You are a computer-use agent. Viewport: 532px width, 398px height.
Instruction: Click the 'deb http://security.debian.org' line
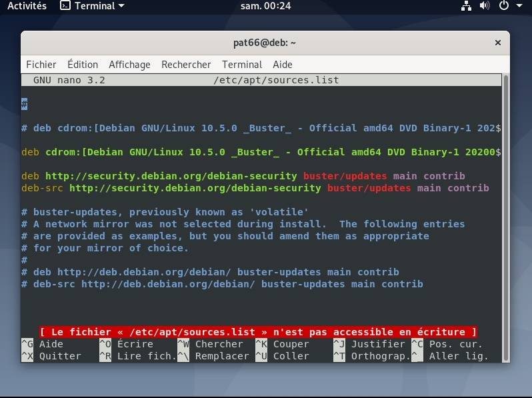(x=243, y=176)
